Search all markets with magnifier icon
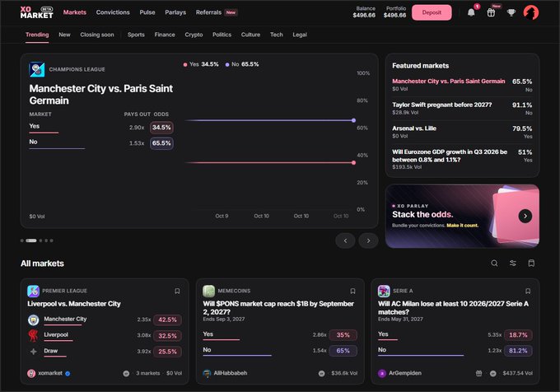 [x=494, y=264]
